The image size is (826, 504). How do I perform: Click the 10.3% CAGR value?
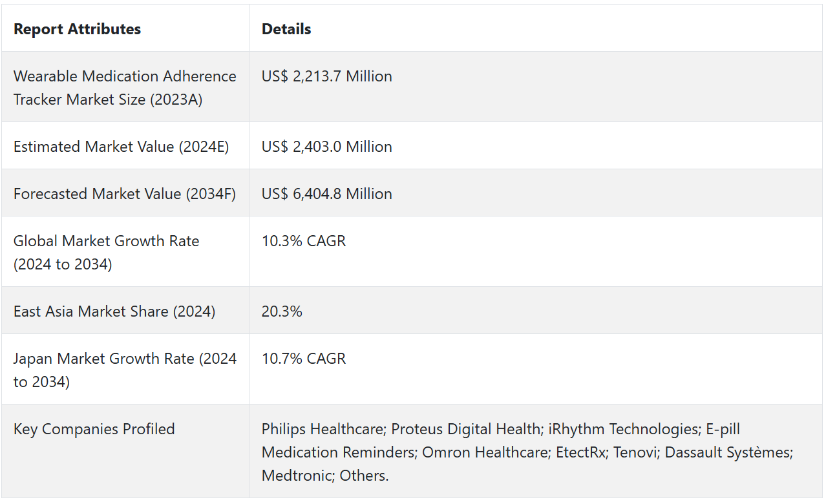point(303,241)
